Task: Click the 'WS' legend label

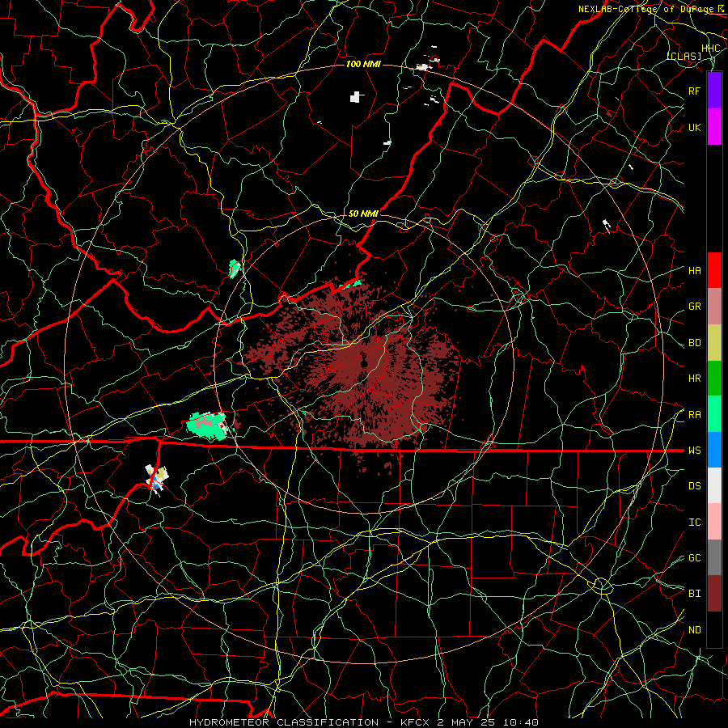Action: (695, 451)
